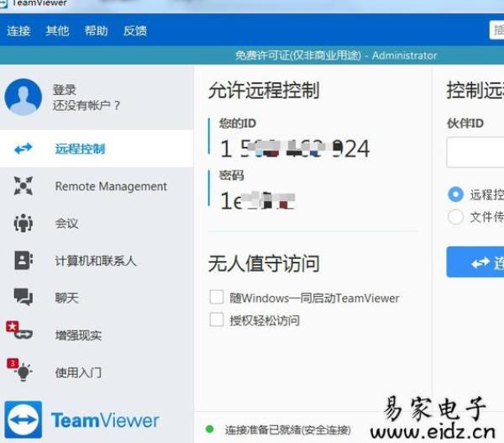Open the 聊天 sidebar section

click(97, 298)
